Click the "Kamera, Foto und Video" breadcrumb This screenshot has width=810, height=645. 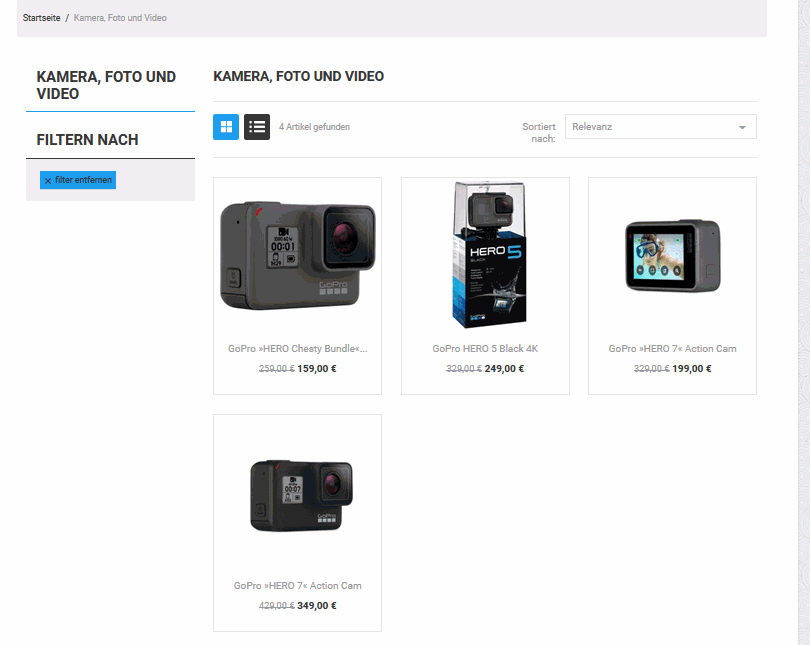point(120,18)
